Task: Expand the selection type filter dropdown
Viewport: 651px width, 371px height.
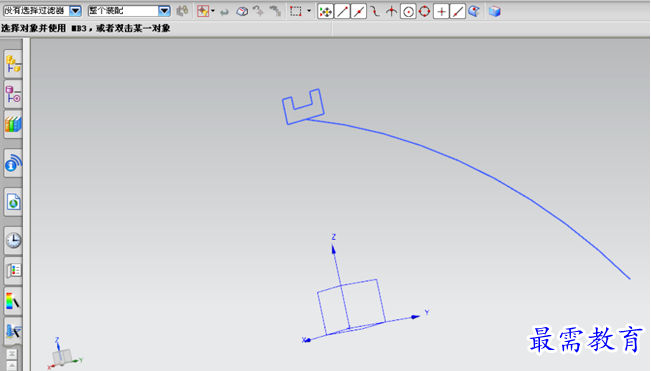Action: 75,11
